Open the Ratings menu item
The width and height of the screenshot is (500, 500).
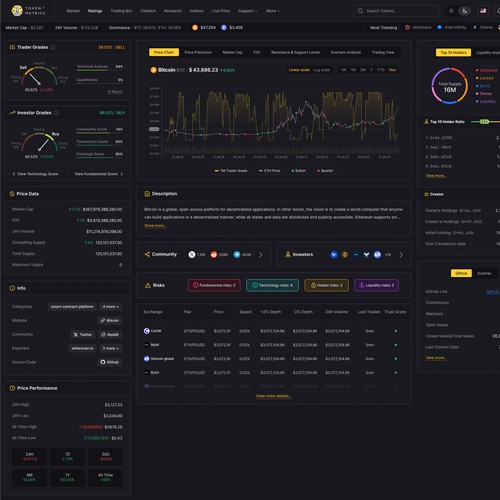point(95,11)
